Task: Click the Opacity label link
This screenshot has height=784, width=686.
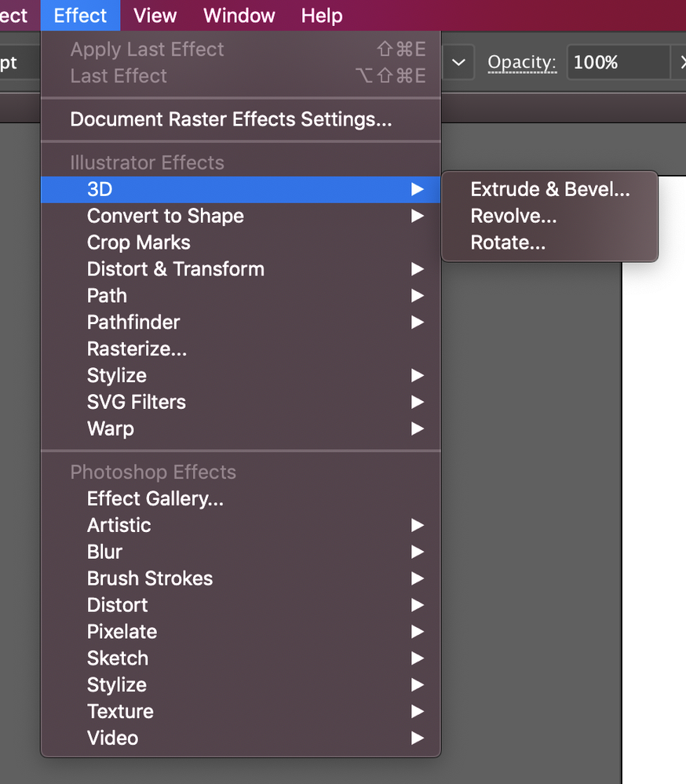Action: tap(522, 63)
